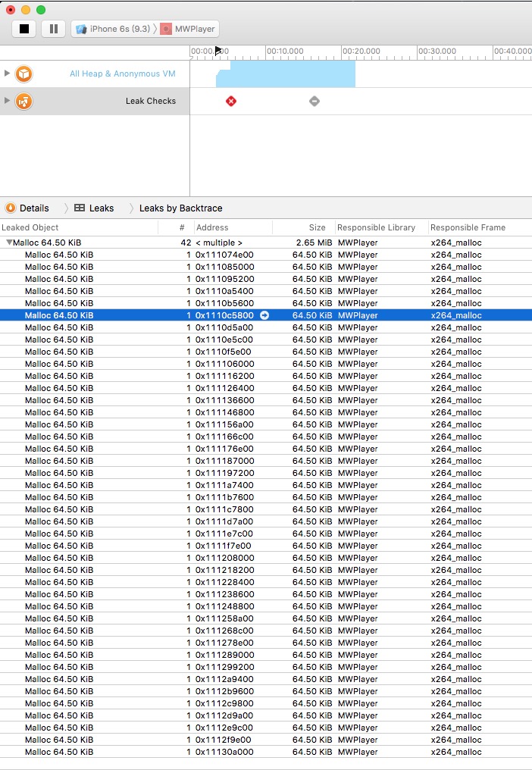Select the leak row at address 0x1110e5c00
This screenshot has height=770, width=532.
(x=266, y=340)
